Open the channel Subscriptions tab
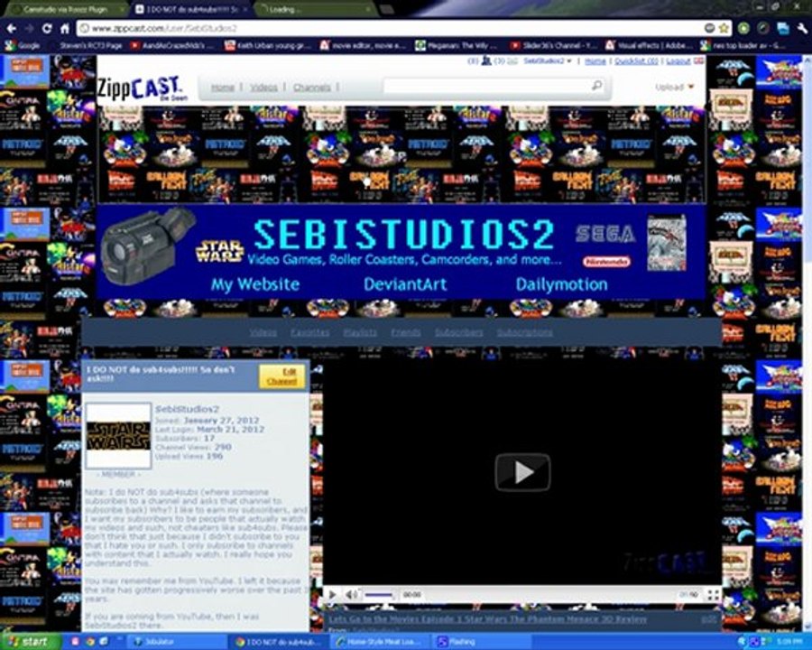 [524, 332]
